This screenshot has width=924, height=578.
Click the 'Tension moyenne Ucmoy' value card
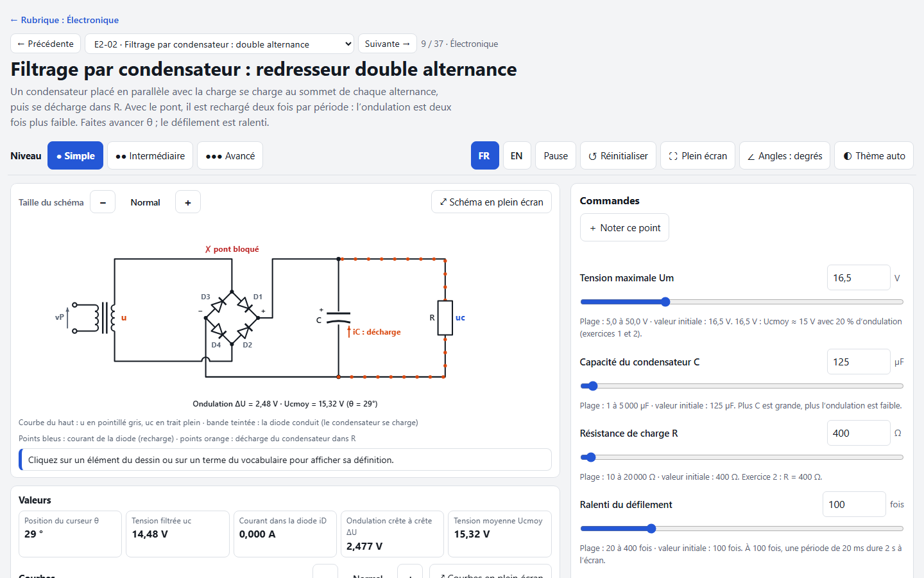(x=500, y=534)
